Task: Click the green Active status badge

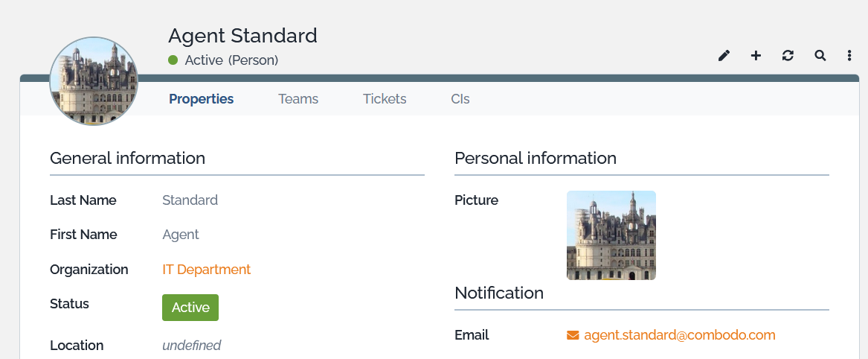Action: [190, 308]
